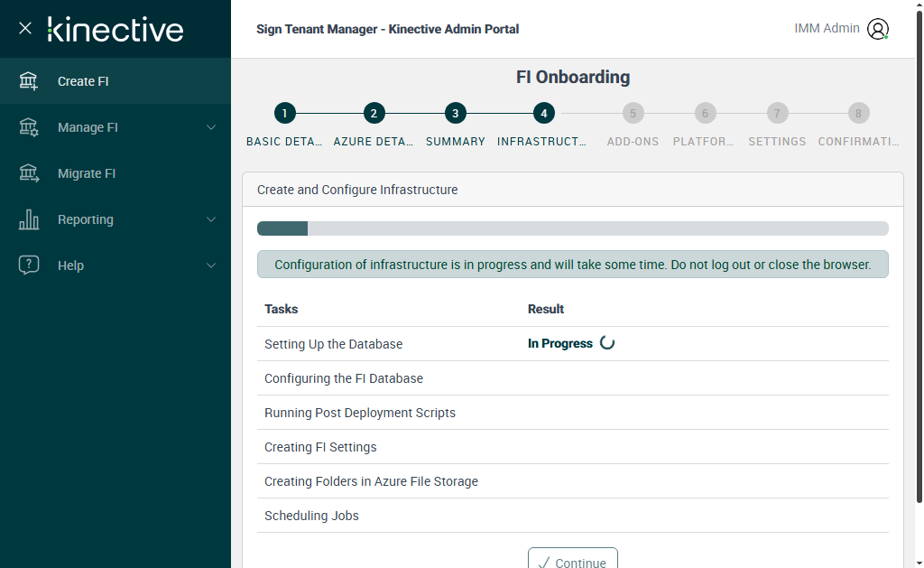Select 'Running Post Deployment Scripts' task row
The image size is (924, 568).
[573, 413]
